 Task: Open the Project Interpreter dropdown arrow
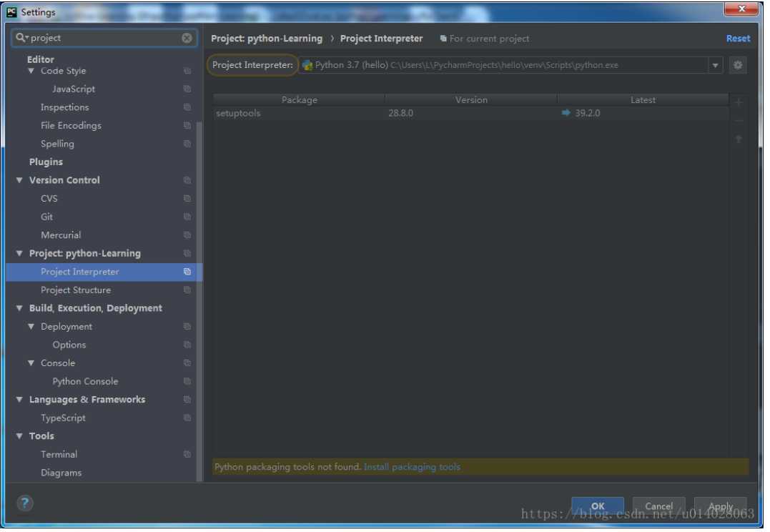point(715,65)
